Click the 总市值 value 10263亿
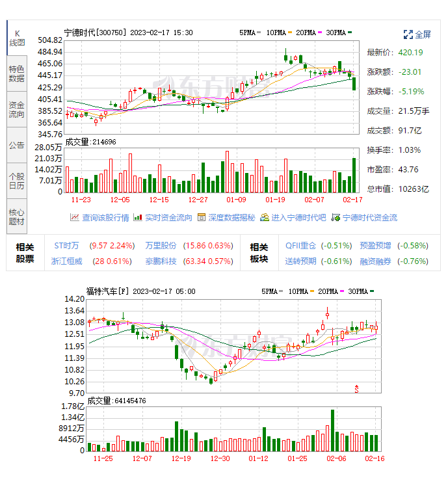 click(x=414, y=189)
